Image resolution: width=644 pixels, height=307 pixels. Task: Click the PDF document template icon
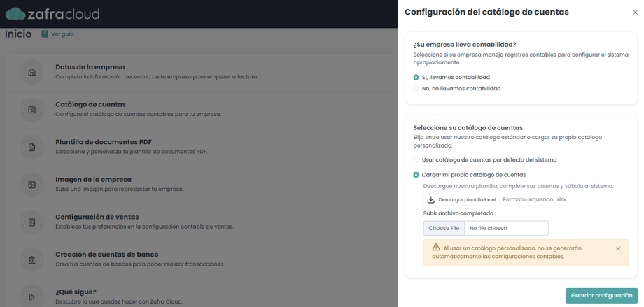click(x=31, y=148)
